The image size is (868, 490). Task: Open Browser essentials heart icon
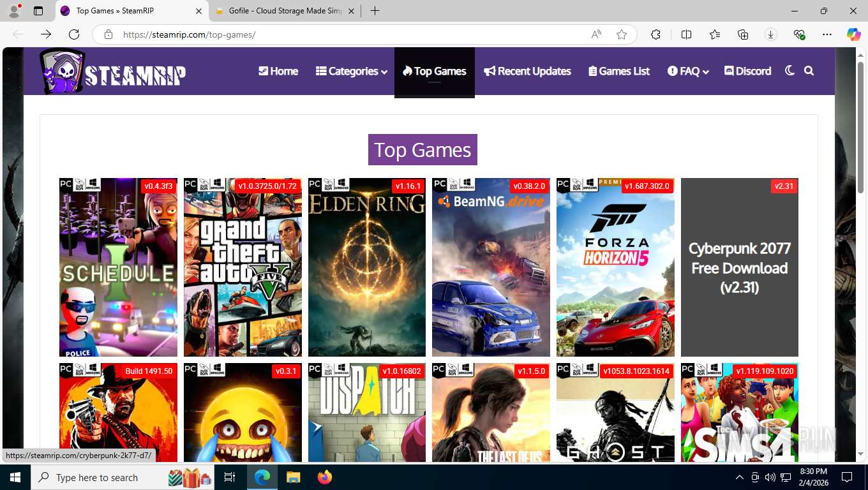coord(799,34)
